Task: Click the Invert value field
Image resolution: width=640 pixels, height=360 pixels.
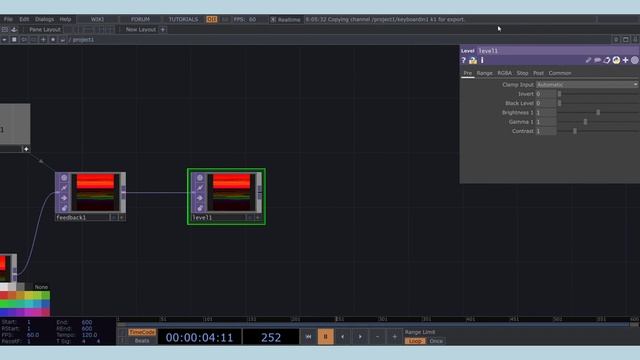Action: coord(546,94)
